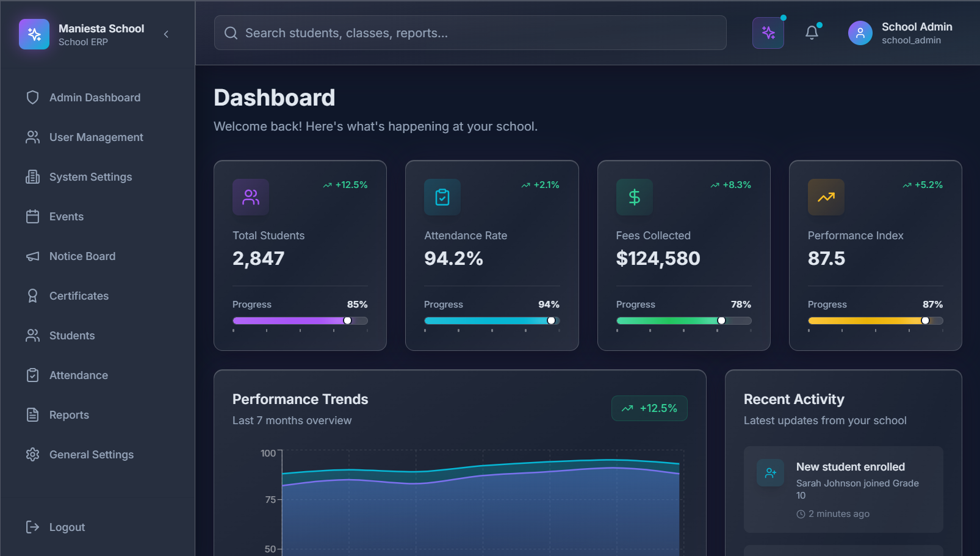Click the search magnifier icon
Screen dimensions: 980x556
coord(231,33)
